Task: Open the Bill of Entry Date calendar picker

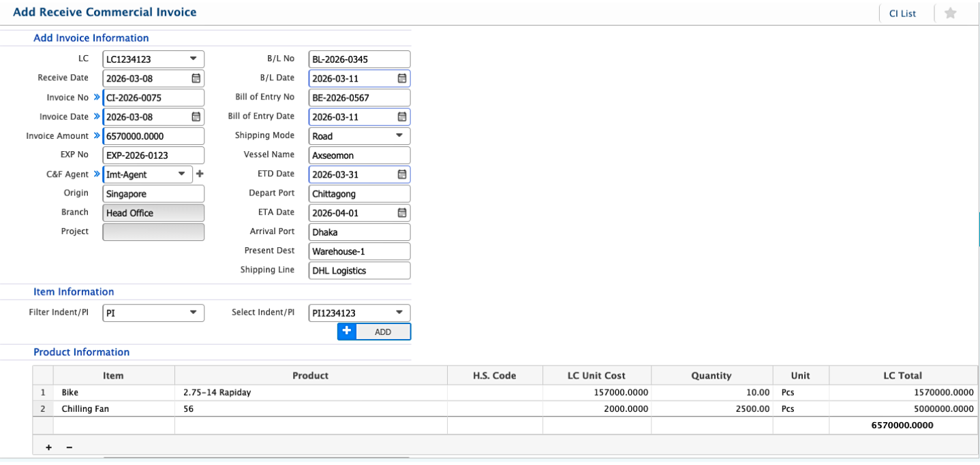Action: [401, 116]
